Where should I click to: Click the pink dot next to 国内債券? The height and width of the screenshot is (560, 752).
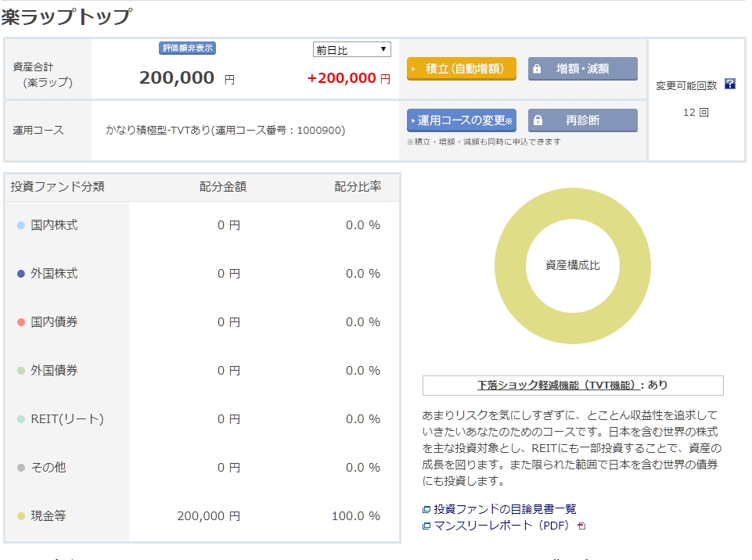pos(21,322)
